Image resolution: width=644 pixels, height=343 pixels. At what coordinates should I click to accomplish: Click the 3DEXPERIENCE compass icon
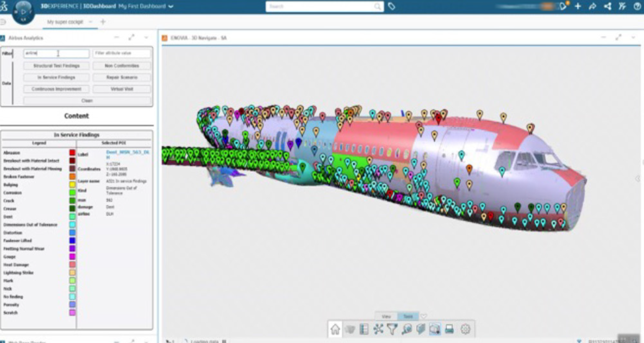(23, 12)
